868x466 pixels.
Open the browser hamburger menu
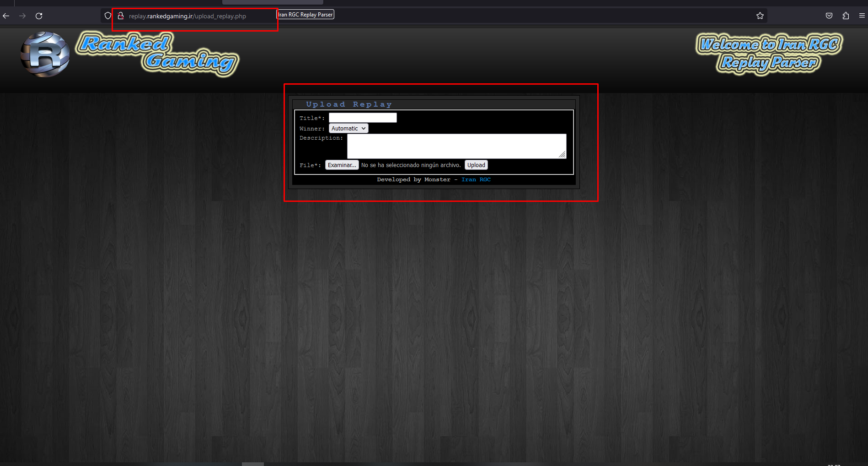(862, 16)
